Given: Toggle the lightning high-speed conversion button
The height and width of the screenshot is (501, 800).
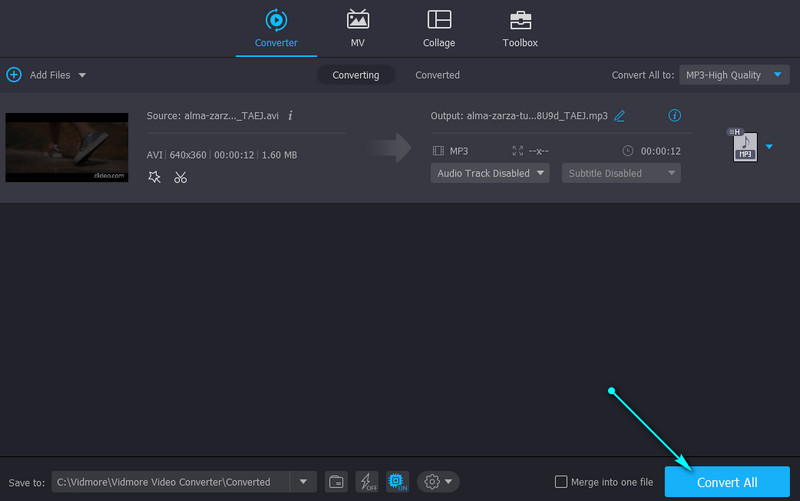Looking at the screenshot, I should (365, 481).
